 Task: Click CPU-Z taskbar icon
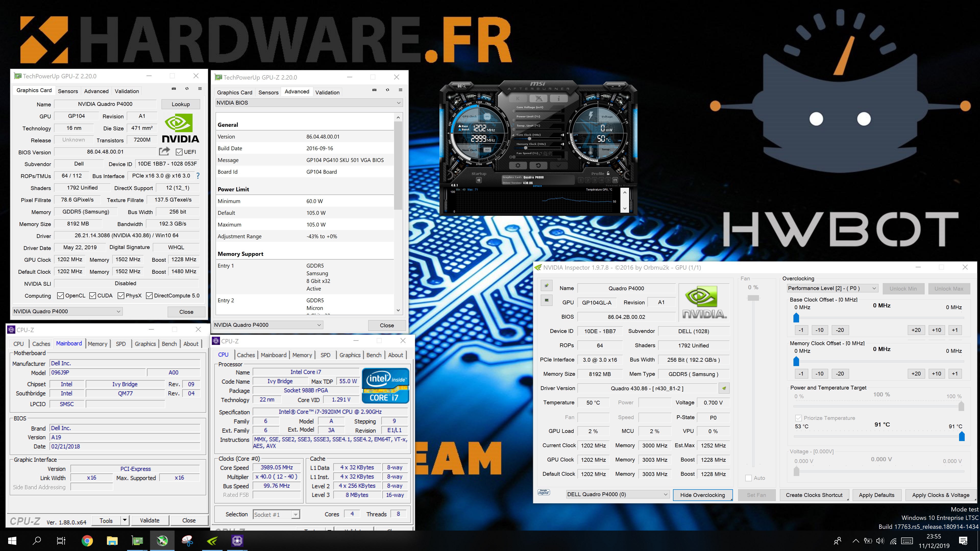(237, 540)
